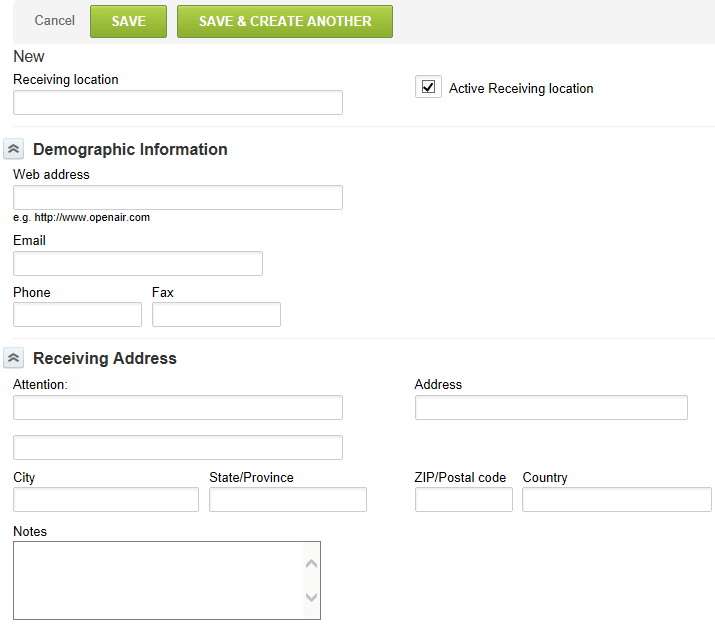The width and height of the screenshot is (715, 624).
Task: Click the example URL hint http://www.openair.com
Action: coord(92,217)
